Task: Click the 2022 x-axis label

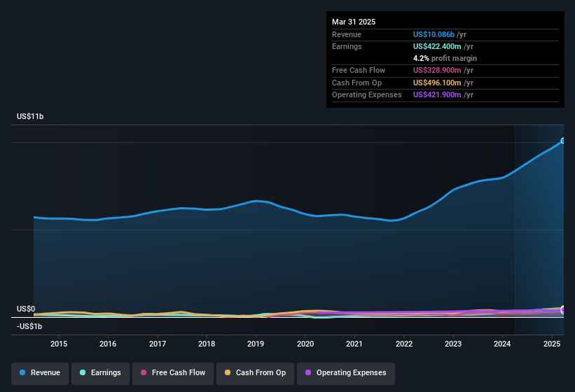Action: coord(403,344)
